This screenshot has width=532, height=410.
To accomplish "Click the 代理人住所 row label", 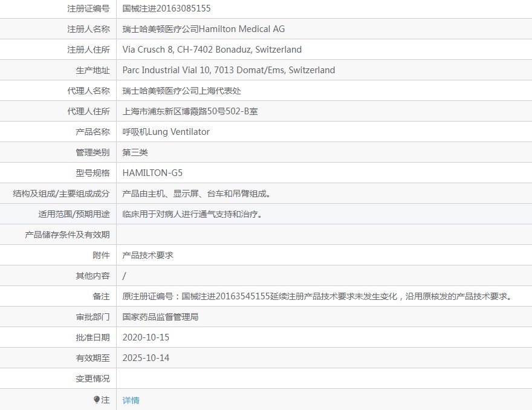I will [x=88, y=111].
